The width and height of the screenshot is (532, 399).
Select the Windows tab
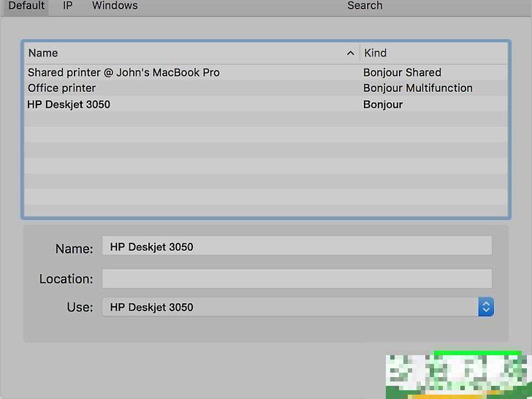coord(115,6)
